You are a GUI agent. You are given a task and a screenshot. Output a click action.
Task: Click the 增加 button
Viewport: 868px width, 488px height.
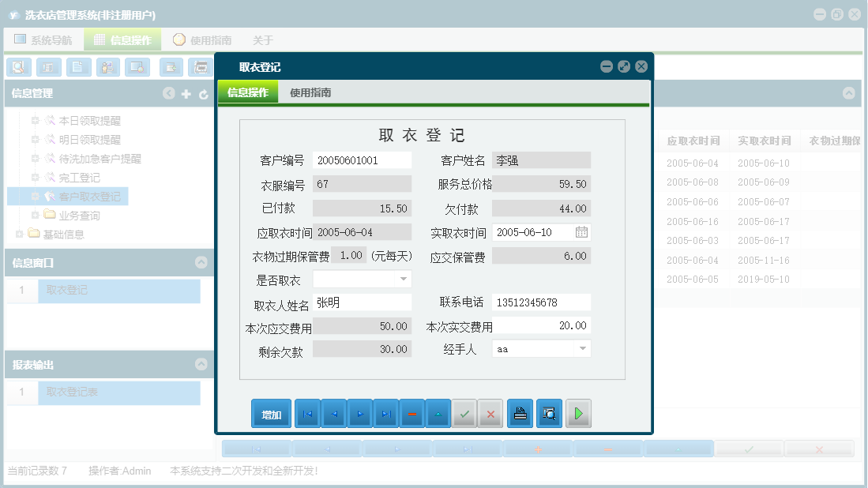point(271,413)
